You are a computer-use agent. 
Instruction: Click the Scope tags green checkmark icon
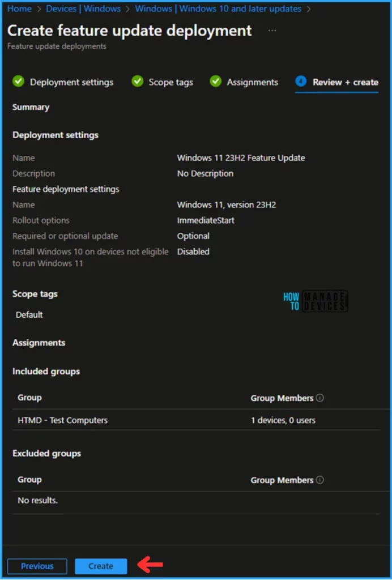137,82
